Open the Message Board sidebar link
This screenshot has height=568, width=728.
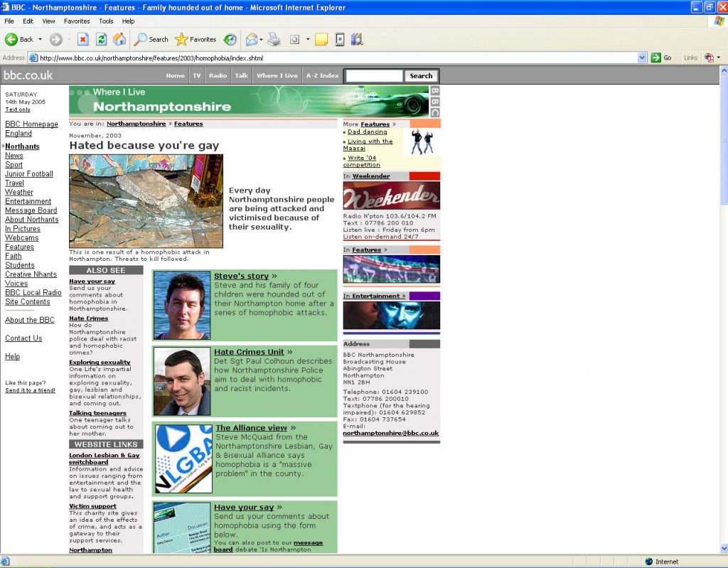31,210
